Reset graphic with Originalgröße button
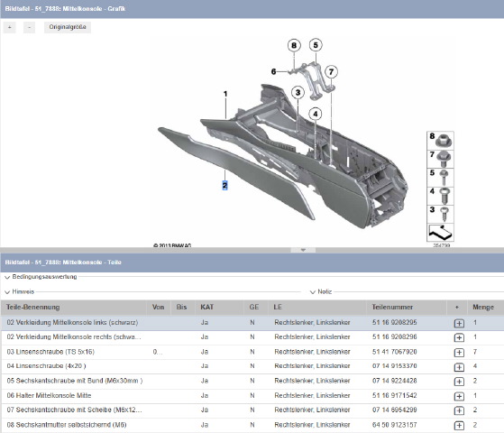This screenshot has height=433, width=504. click(68, 27)
